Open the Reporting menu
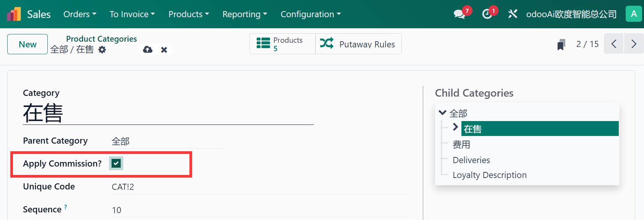644x220 pixels. [x=244, y=14]
